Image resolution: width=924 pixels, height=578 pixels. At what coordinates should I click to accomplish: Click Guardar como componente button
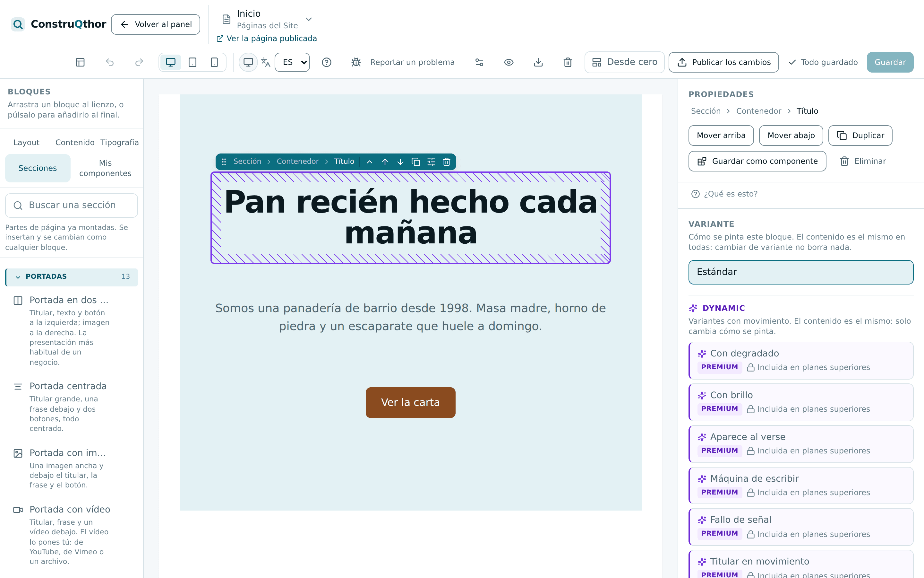[757, 161]
